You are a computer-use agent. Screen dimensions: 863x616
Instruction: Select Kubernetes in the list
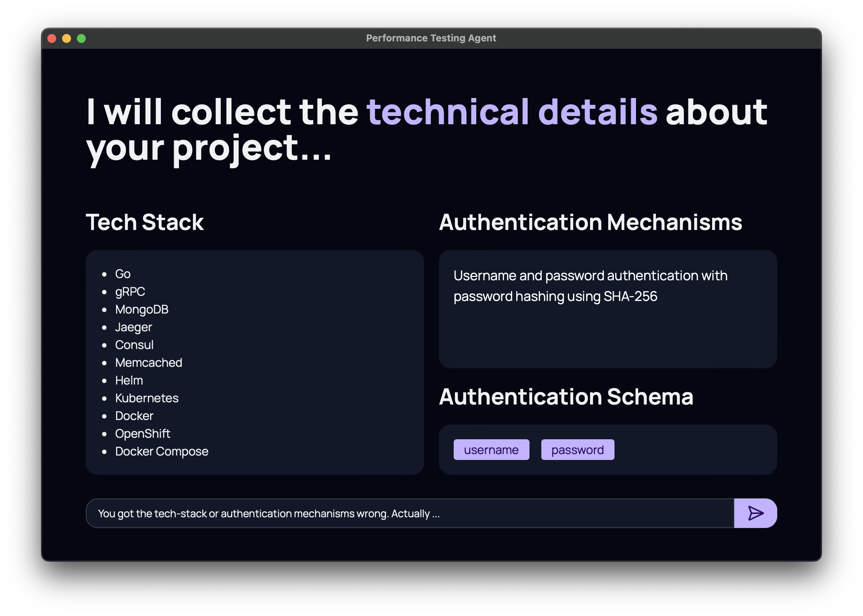tap(147, 398)
